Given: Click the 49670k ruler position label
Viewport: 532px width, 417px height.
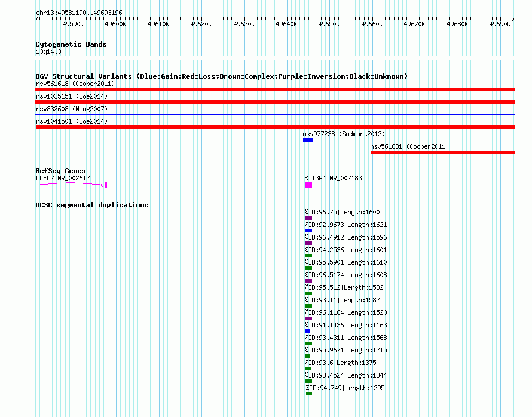Looking at the screenshot, I should pyautogui.click(x=414, y=24).
